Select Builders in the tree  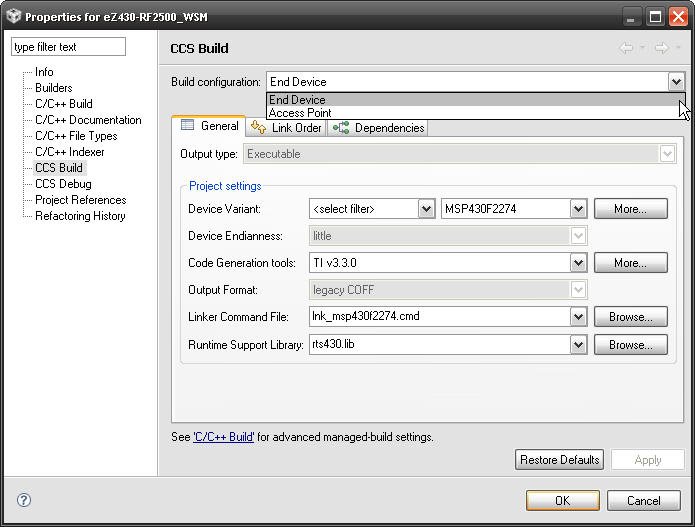(x=54, y=88)
